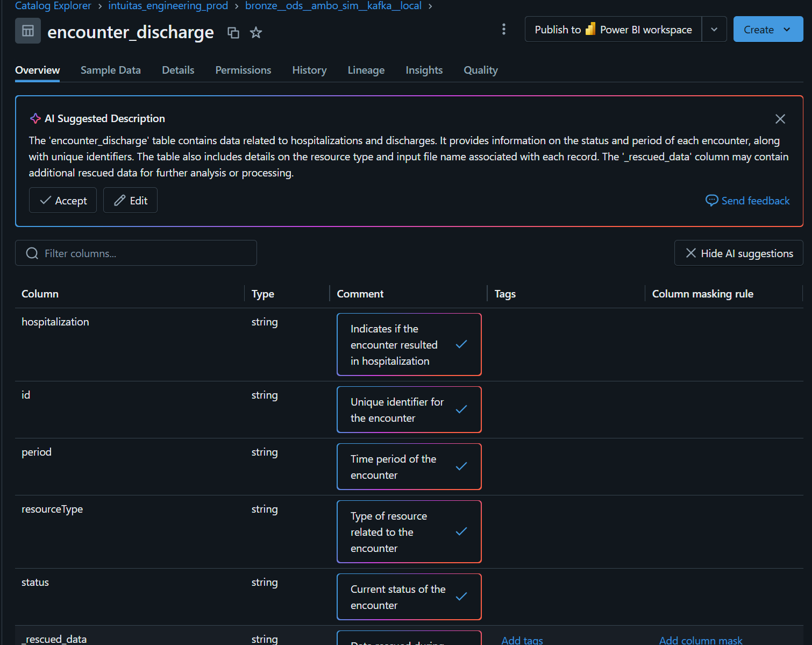
Task: Accept the status column comment checkmark
Action: (461, 597)
